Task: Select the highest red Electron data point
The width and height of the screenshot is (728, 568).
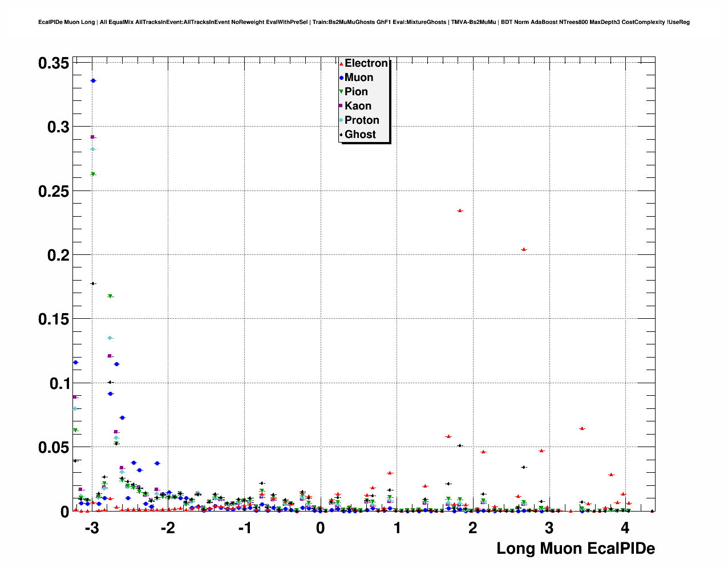Action: 460,210
